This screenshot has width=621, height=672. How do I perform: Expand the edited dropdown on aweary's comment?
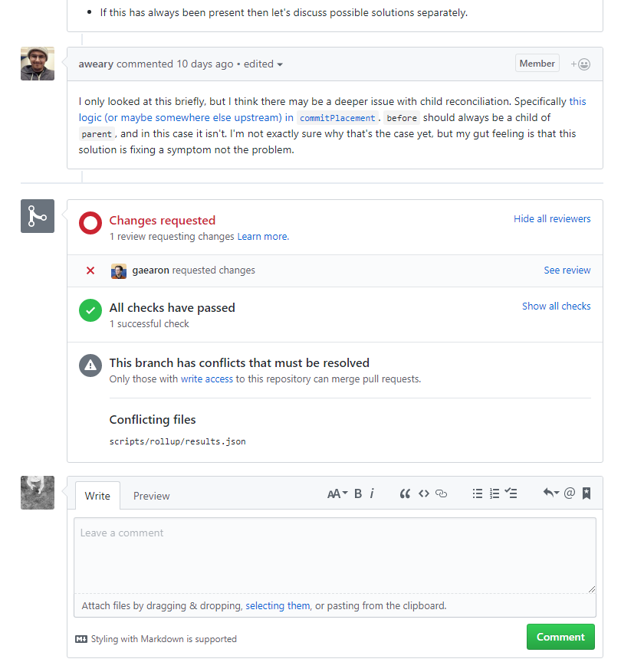click(263, 64)
